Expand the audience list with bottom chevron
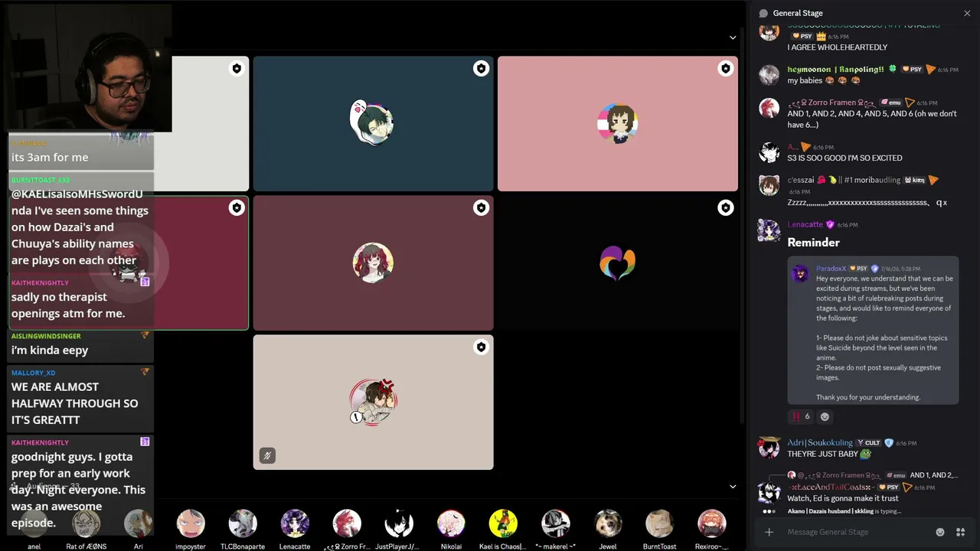The width and height of the screenshot is (980, 551). pyautogui.click(x=733, y=486)
